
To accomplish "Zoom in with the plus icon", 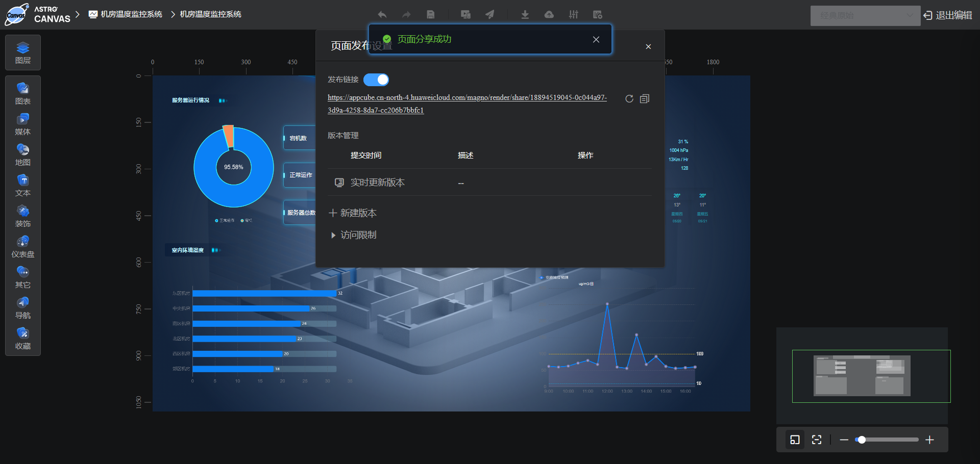I will (930, 440).
